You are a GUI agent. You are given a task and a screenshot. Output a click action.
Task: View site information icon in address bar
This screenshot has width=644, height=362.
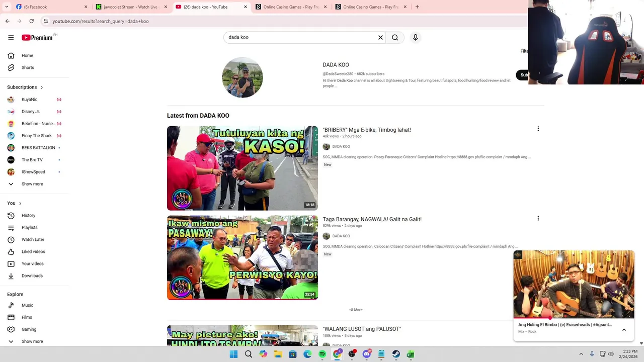pyautogui.click(x=46, y=21)
